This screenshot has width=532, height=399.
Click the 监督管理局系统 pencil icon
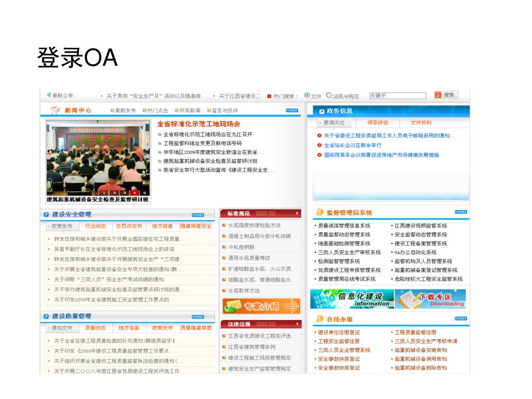[320, 212]
